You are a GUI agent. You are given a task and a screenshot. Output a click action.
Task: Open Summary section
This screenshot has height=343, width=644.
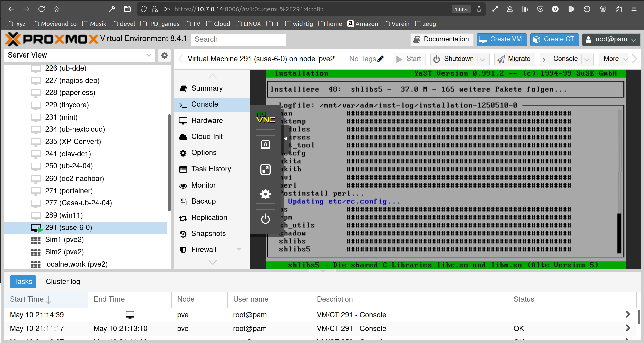[212, 88]
